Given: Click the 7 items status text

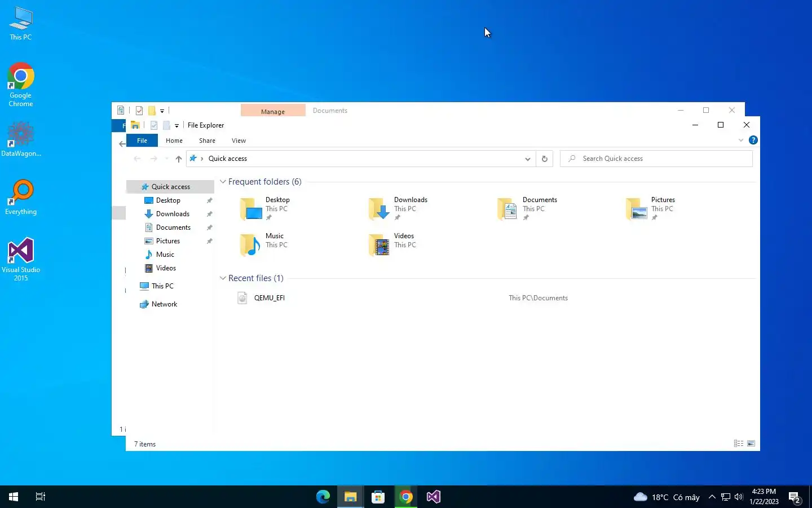Looking at the screenshot, I should [x=145, y=444].
